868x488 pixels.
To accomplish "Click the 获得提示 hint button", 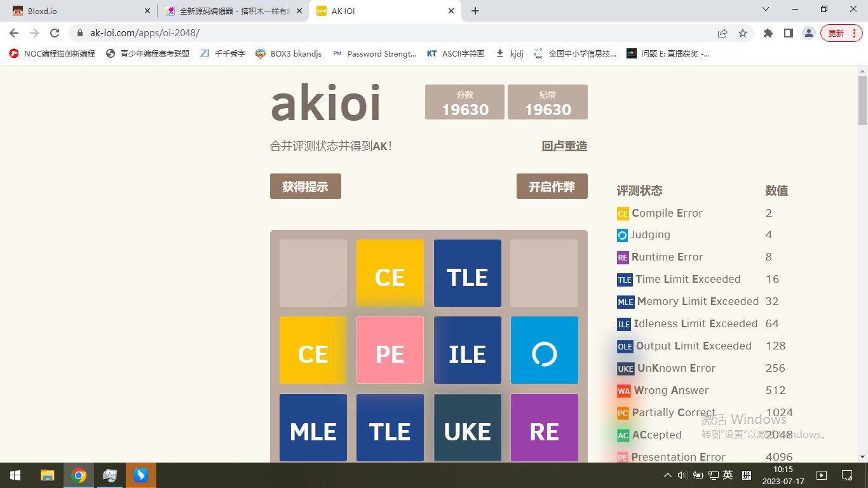I will pos(306,186).
